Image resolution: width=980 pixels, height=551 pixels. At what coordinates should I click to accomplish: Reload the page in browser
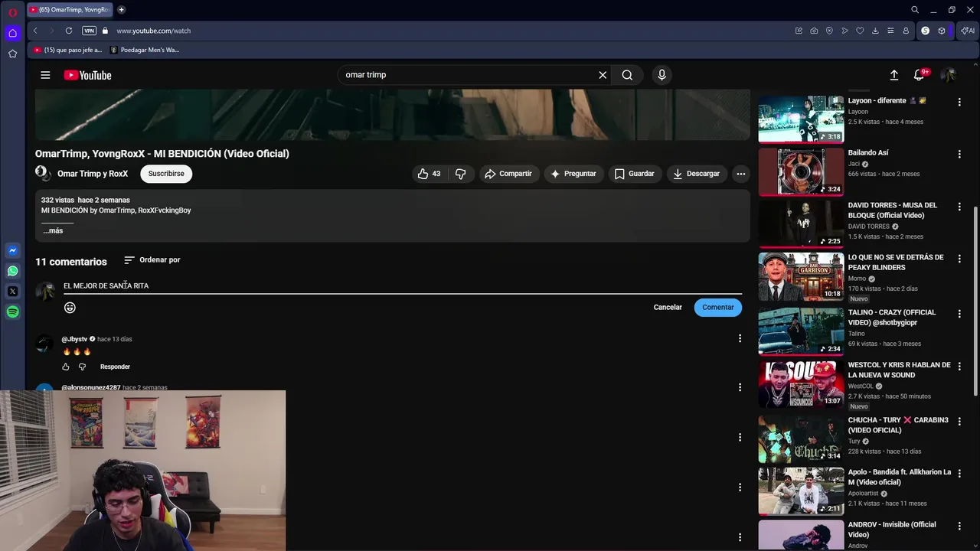[69, 31]
